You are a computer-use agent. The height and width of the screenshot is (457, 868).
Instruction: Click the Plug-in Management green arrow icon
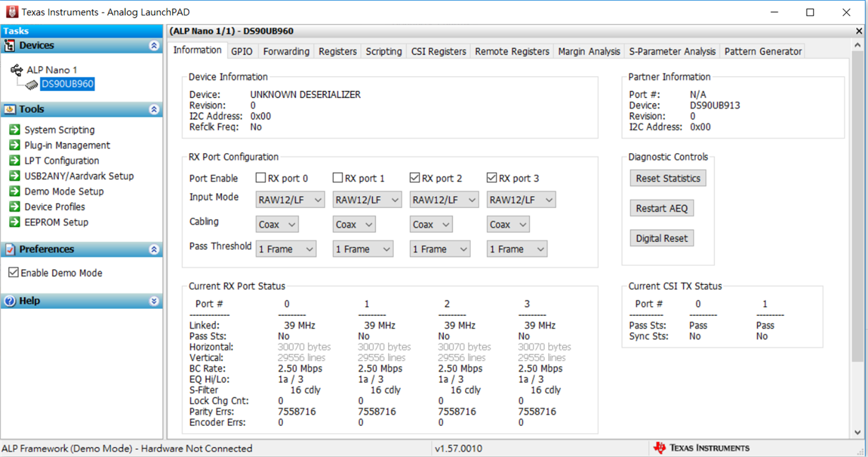(14, 145)
